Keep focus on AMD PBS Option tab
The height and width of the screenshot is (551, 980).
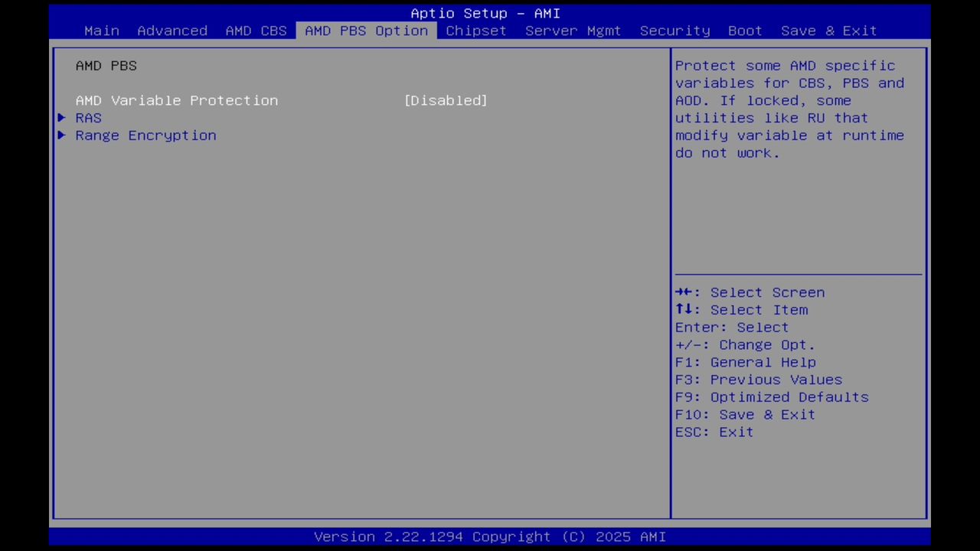(366, 31)
